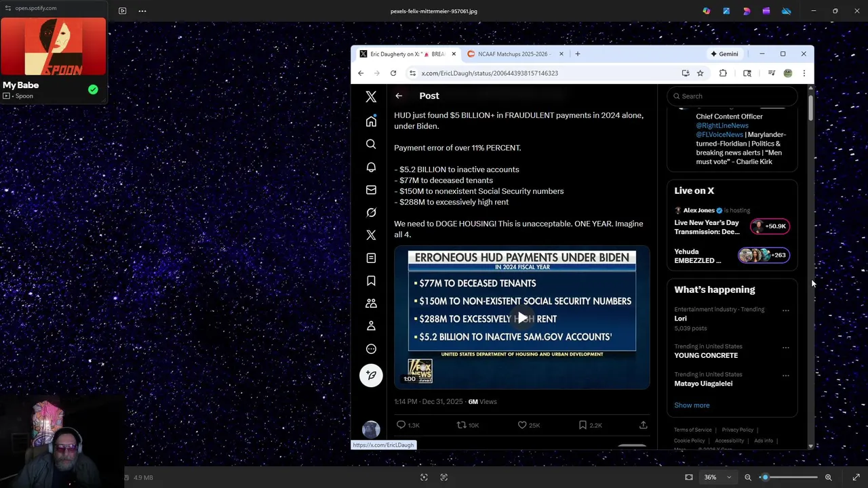Viewport: 868px width, 488px height.
Task: Enter full screen in photo viewer
Action: 856,477
